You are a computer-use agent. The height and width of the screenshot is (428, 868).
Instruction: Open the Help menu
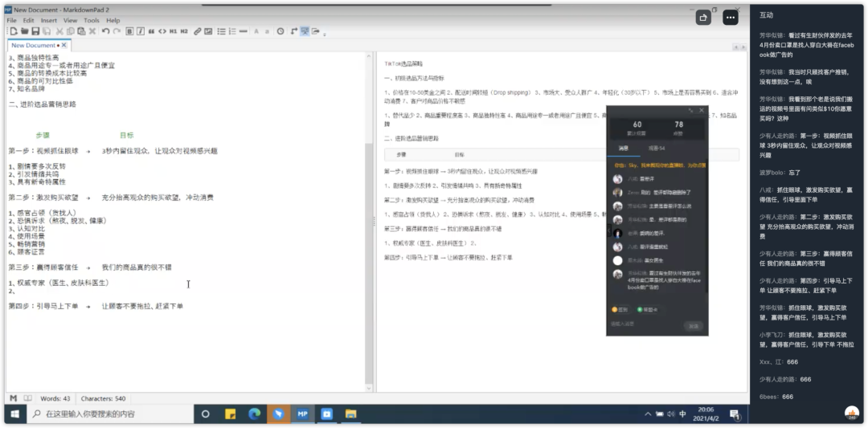113,20
